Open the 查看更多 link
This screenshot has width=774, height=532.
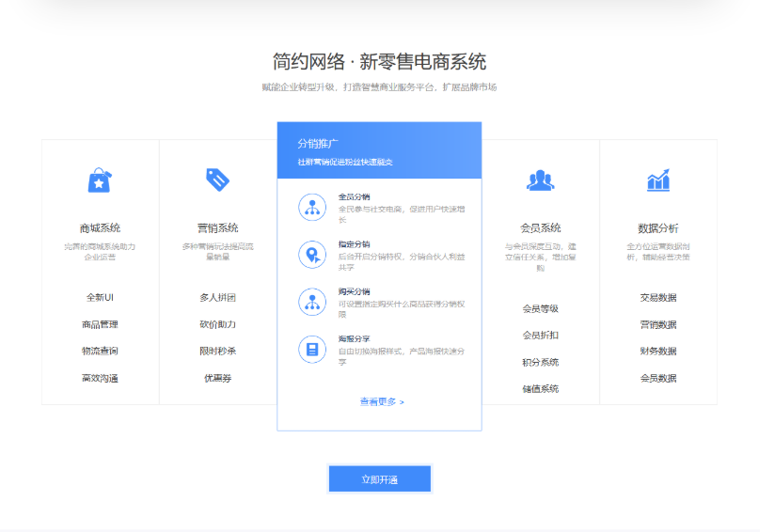coord(382,401)
